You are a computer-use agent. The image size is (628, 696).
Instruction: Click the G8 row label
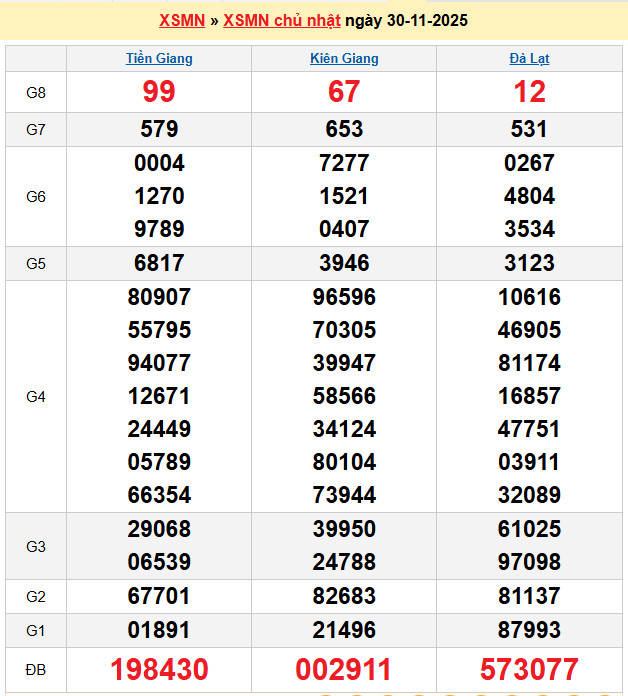point(36,93)
